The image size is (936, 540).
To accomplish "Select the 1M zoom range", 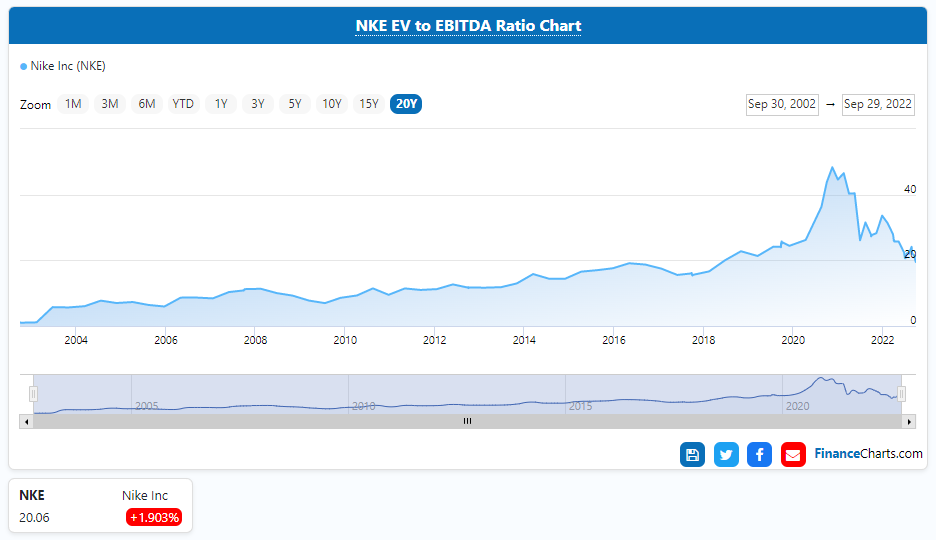I will point(73,104).
